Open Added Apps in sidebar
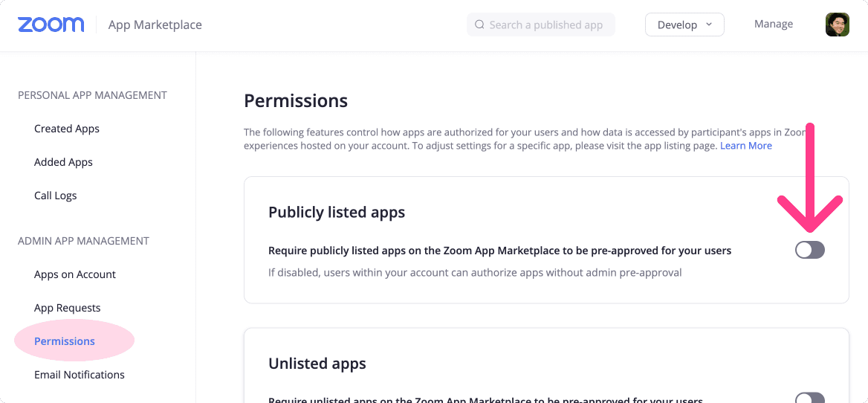Viewport: 868px width, 403px height. [64, 162]
